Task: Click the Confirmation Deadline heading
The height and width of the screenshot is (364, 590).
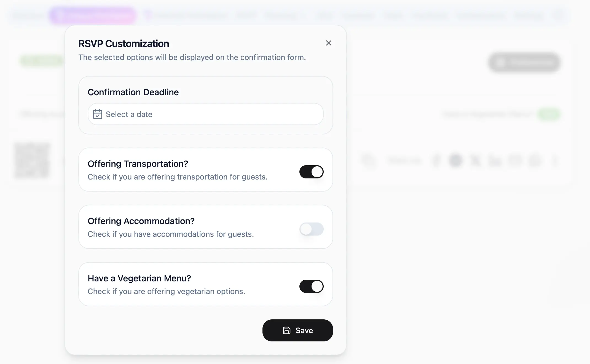Action: (x=133, y=92)
